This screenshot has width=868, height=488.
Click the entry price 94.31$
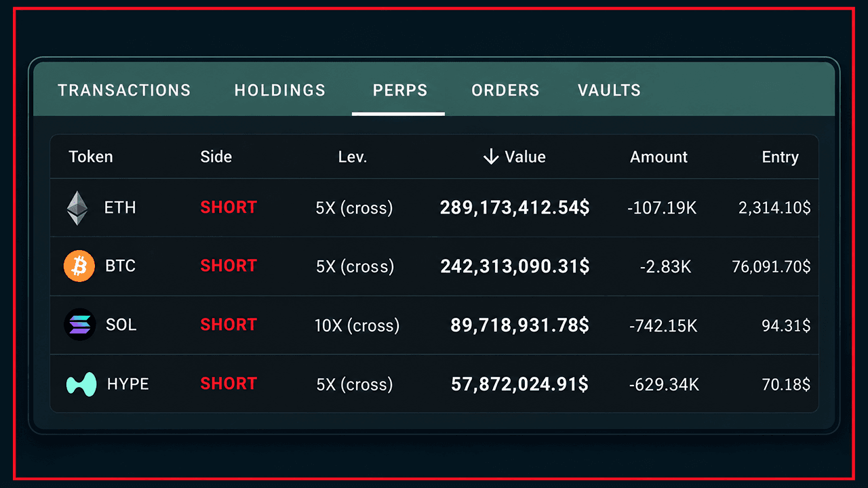[786, 326]
